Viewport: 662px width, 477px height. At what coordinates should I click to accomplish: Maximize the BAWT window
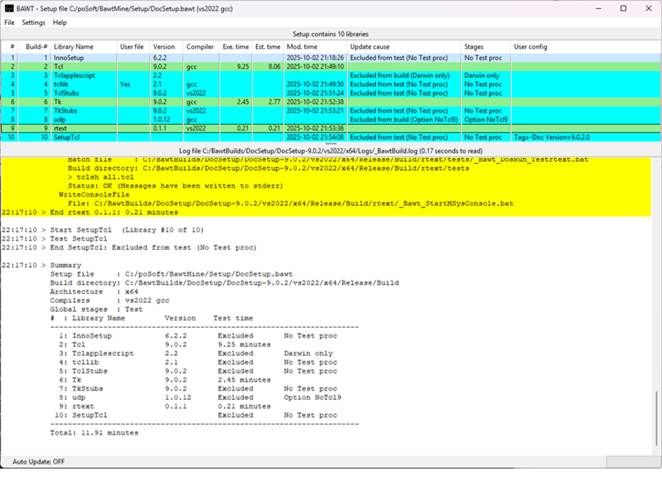click(623, 7)
